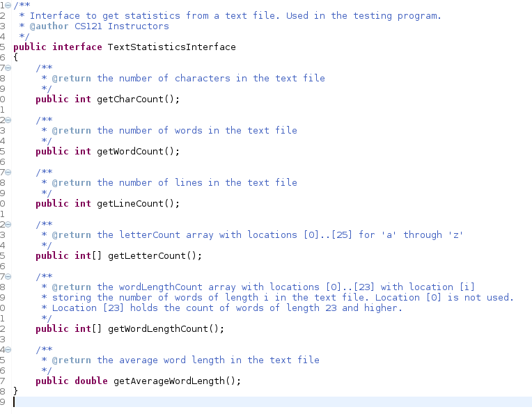Screen dimensions: 532x414
Task: Collapse the Javadoc above getLetterCount
Action: (x=8, y=224)
